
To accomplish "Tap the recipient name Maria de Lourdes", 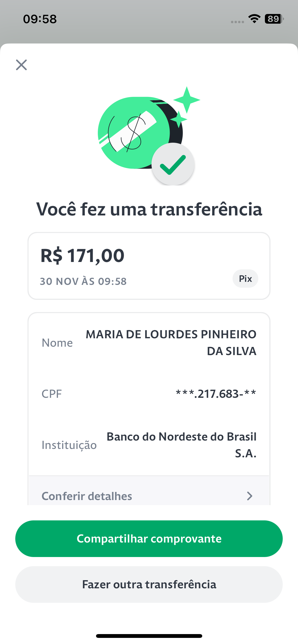I will pos(171,343).
